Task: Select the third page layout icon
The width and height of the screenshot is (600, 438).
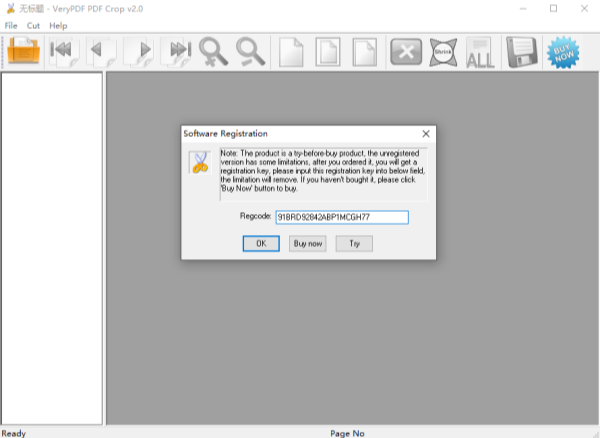Action: point(365,52)
